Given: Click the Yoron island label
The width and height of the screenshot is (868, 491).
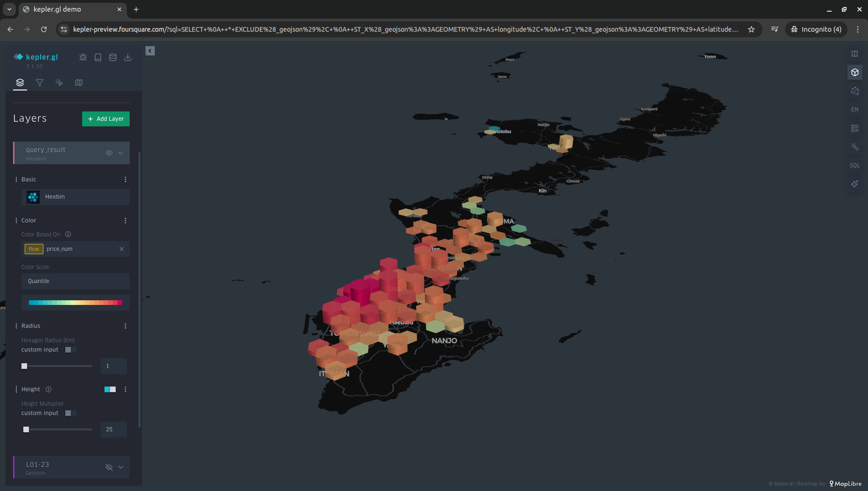Looking at the screenshot, I should tap(710, 56).
